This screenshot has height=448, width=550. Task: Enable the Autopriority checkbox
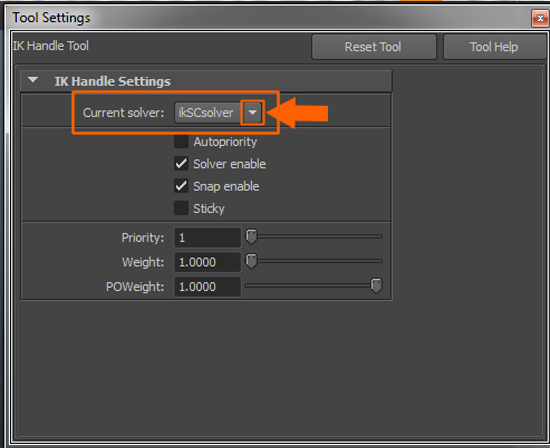pos(181,142)
